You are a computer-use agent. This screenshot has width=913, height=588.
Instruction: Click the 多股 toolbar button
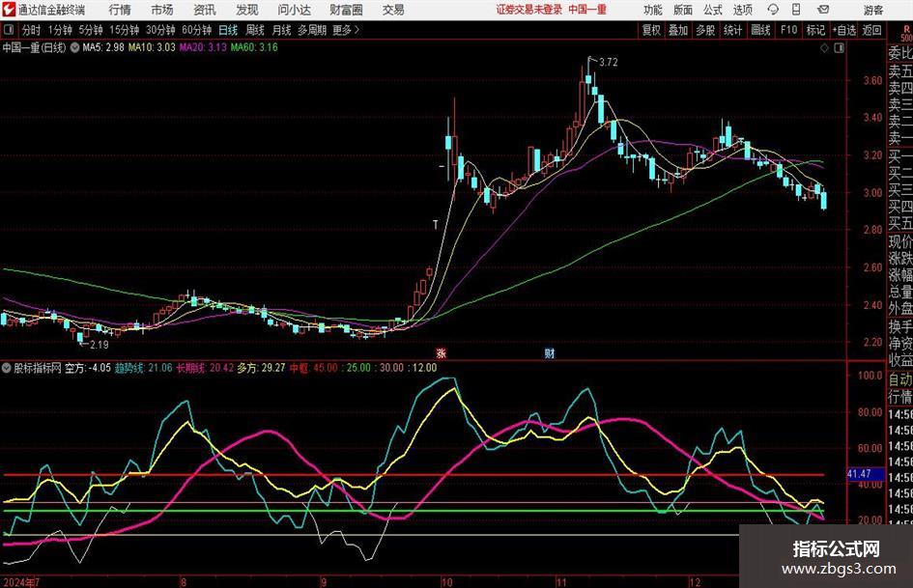[705, 30]
